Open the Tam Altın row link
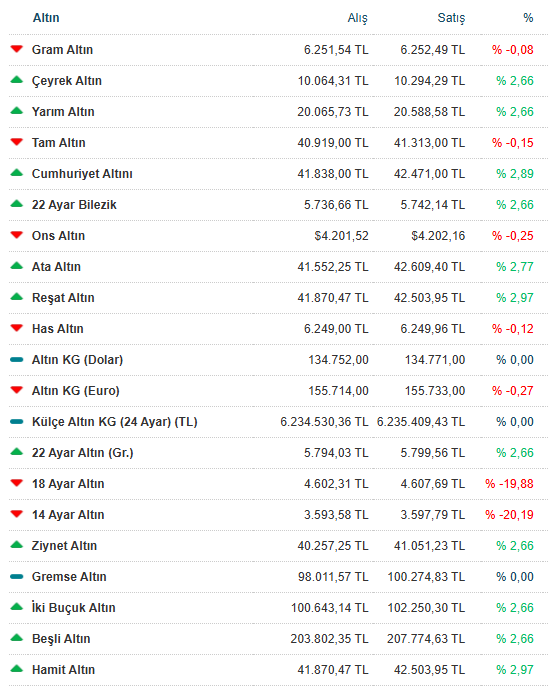The width and height of the screenshot is (548, 687). 59,143
